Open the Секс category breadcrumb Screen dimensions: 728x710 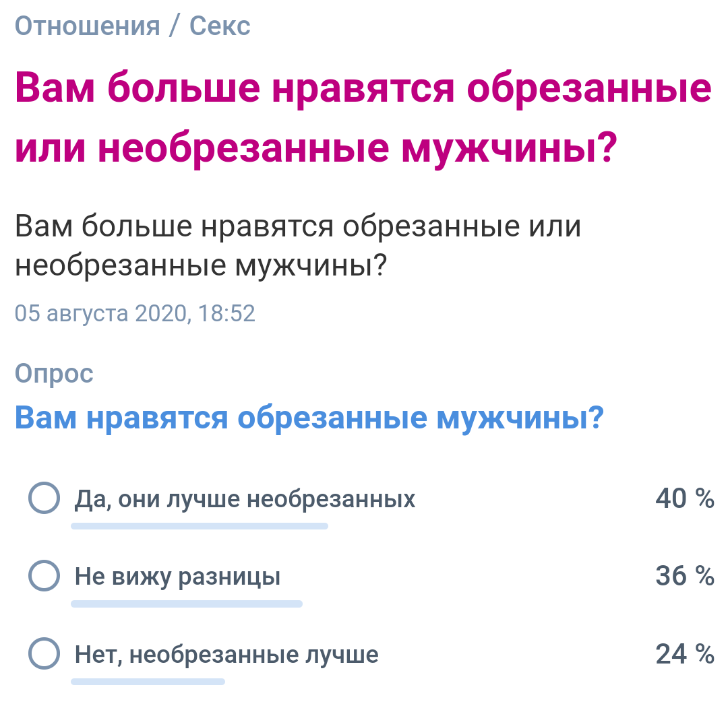pyautogui.click(x=220, y=26)
